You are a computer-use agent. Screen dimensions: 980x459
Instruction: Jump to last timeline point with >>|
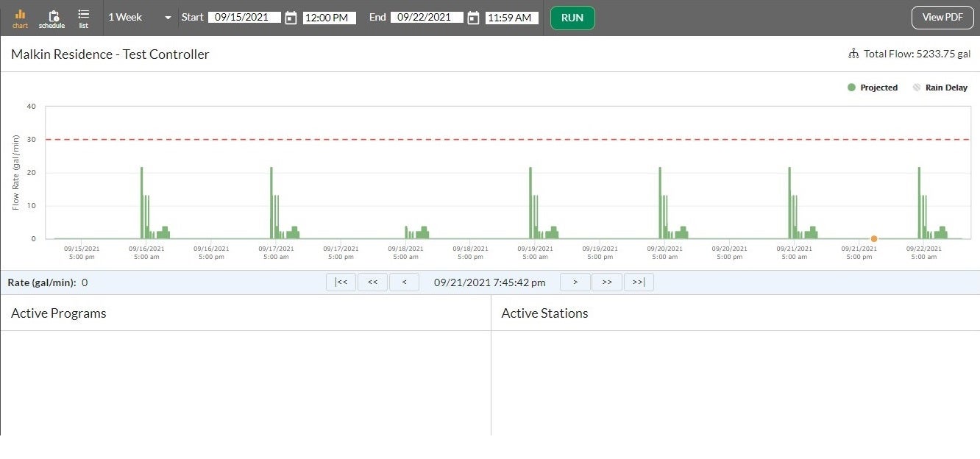(x=639, y=282)
